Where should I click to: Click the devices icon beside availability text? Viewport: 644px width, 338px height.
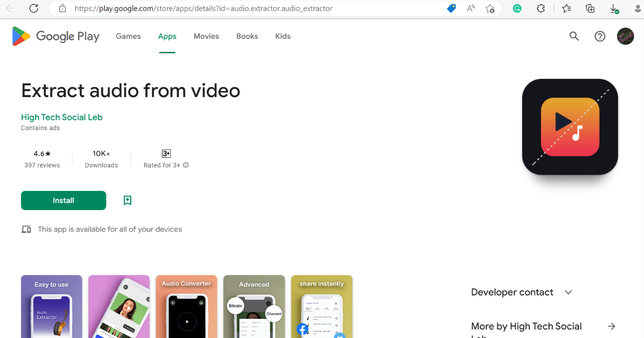click(26, 229)
